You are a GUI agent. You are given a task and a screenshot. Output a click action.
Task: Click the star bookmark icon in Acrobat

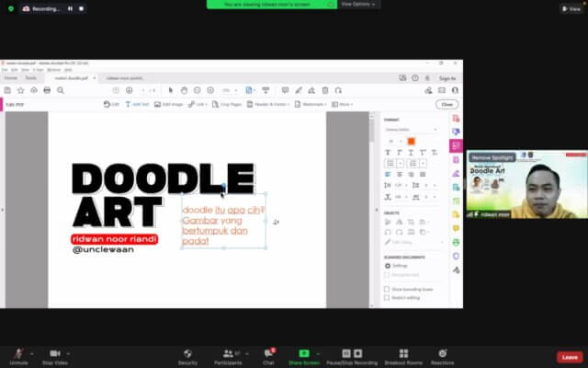(x=20, y=90)
